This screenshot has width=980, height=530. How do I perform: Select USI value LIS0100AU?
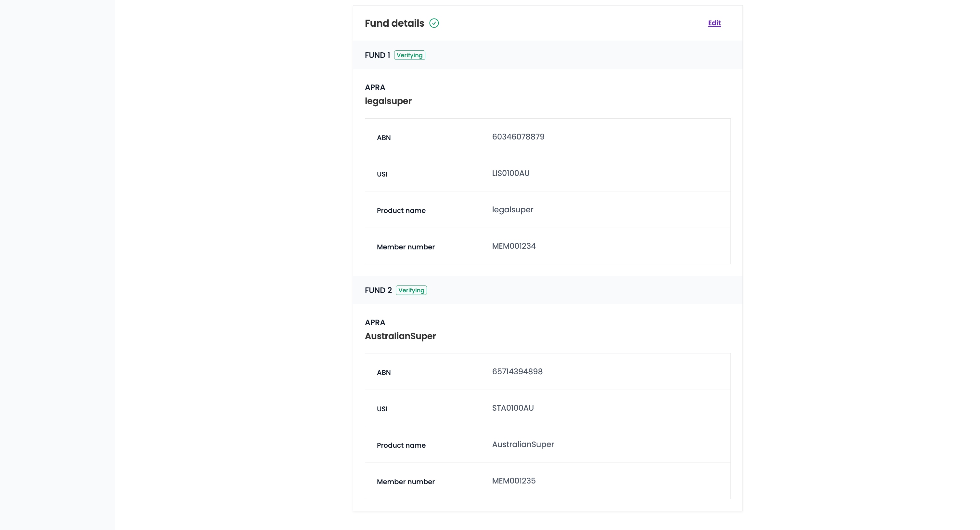pos(510,173)
